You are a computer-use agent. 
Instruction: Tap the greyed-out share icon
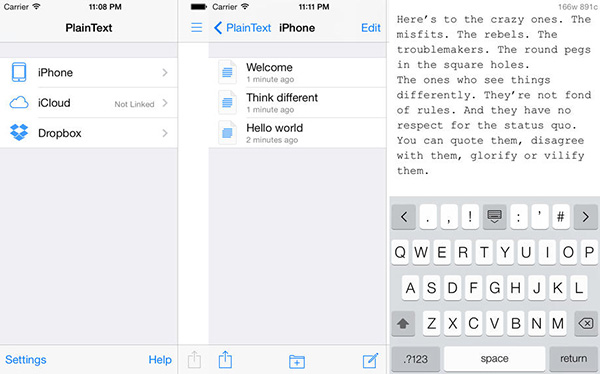[194, 359]
